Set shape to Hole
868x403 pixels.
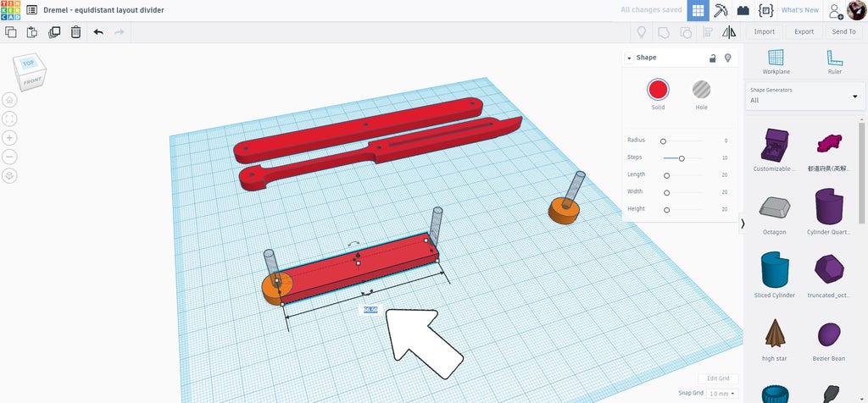pos(701,89)
